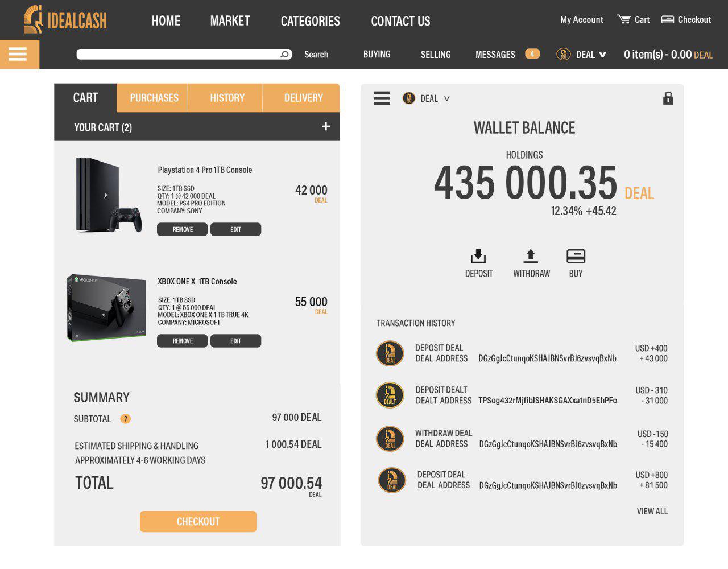
Task: Click the TPSog432r DEALT address
Action: pyautogui.click(x=548, y=401)
